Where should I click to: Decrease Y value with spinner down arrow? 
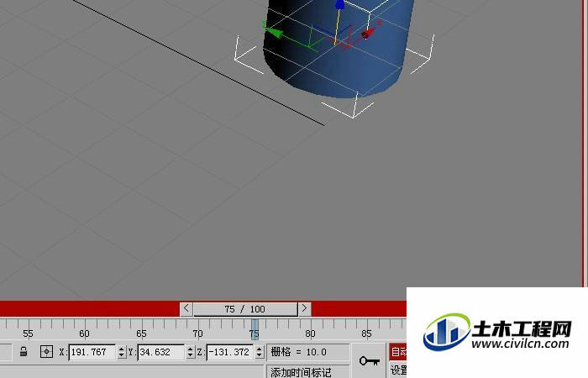pos(191,355)
